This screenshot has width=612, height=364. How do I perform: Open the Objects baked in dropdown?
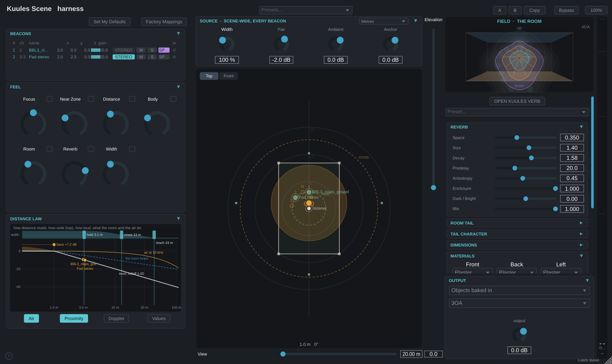click(519, 290)
